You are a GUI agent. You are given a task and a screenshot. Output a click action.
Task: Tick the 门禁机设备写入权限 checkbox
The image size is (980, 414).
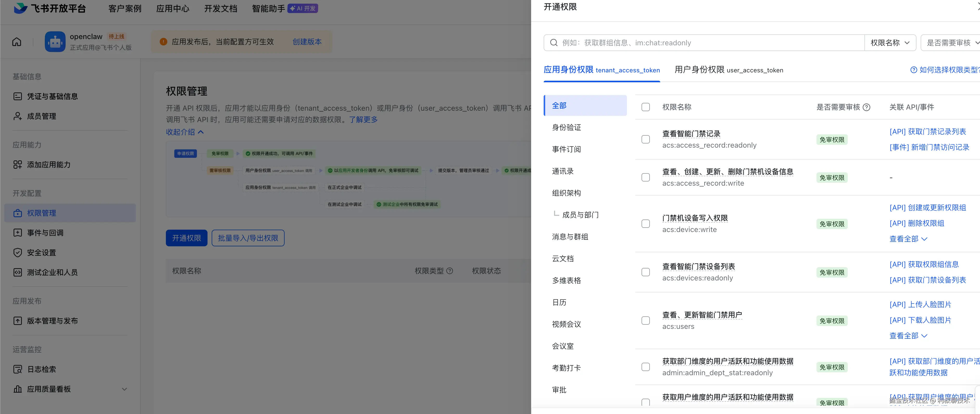tap(646, 224)
